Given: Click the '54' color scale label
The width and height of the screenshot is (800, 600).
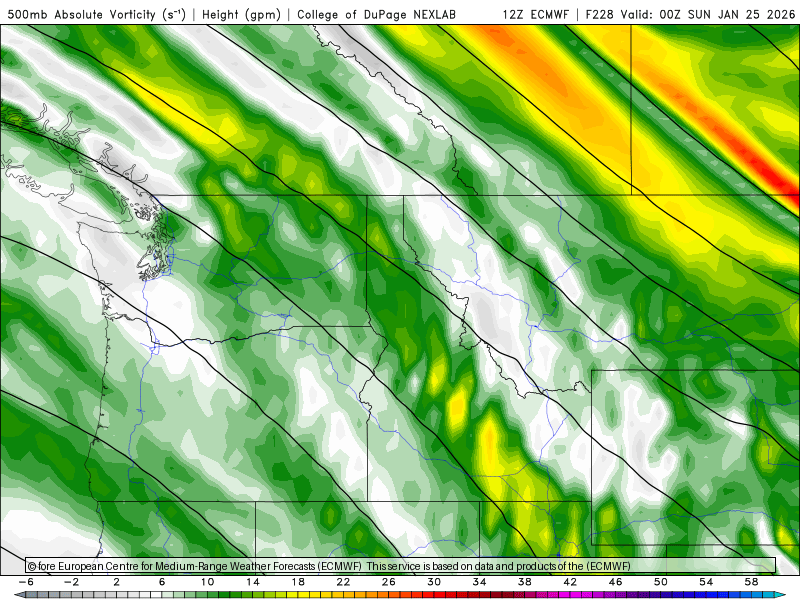Looking at the screenshot, I should [x=706, y=582].
